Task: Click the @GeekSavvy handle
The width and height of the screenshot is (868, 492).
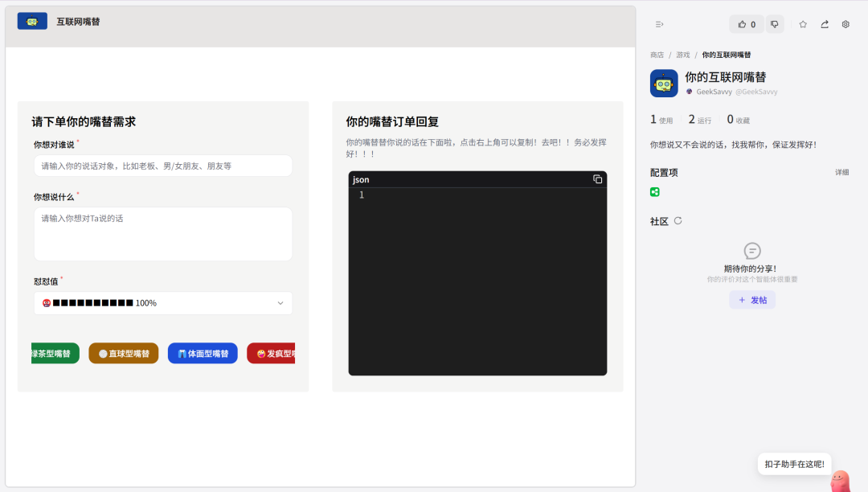Action: pyautogui.click(x=757, y=92)
